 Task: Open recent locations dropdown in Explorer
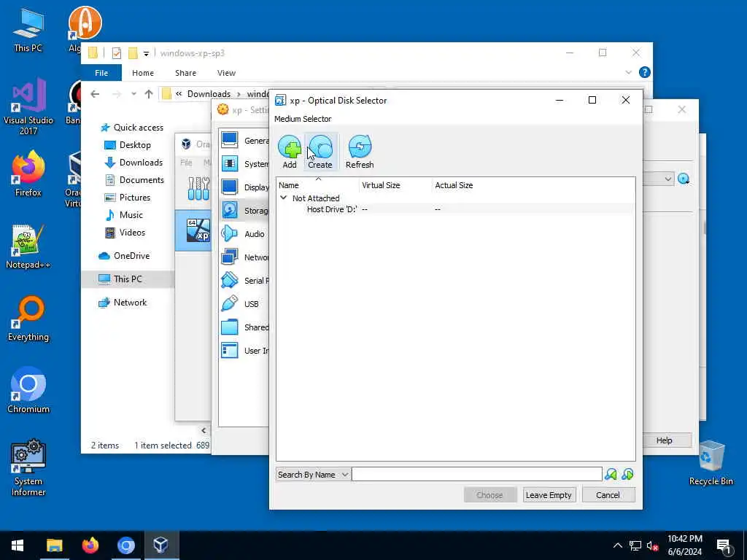134,94
